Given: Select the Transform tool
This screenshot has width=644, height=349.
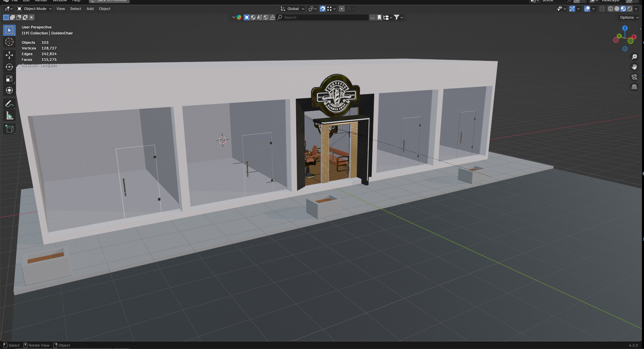Looking at the screenshot, I should (9, 91).
